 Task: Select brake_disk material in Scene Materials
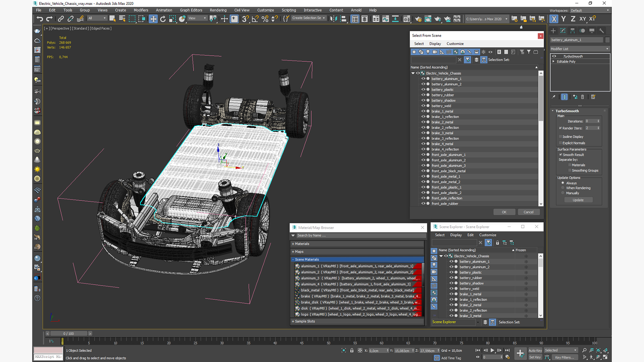(358, 302)
